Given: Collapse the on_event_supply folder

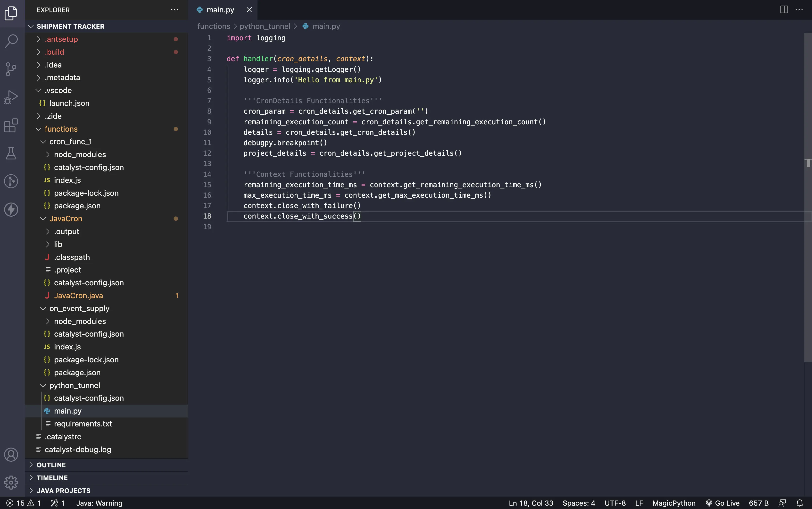Looking at the screenshot, I should coord(106,308).
